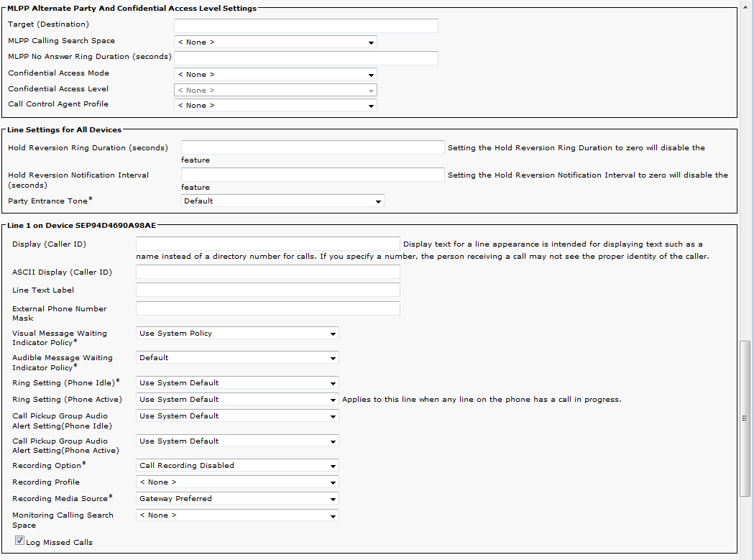The width and height of the screenshot is (754, 560).
Task: Open the Recording Option dropdown
Action: [237, 466]
